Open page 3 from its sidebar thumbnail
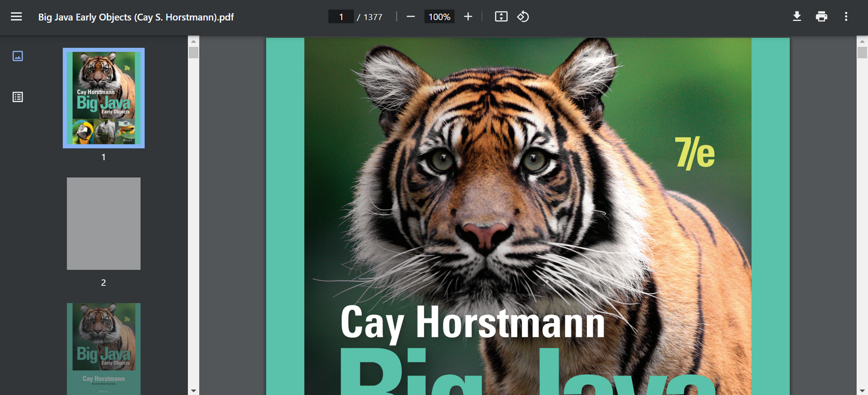The width and height of the screenshot is (868, 395). 103,349
